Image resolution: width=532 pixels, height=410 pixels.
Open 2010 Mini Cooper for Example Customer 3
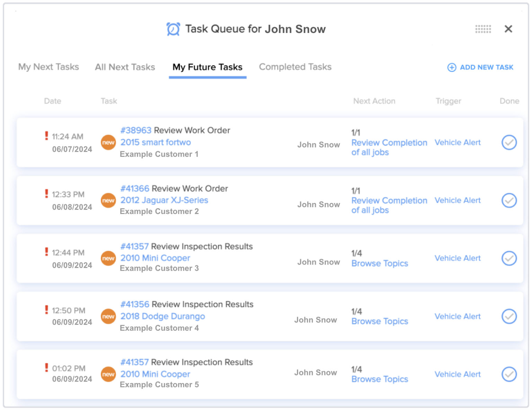(155, 258)
